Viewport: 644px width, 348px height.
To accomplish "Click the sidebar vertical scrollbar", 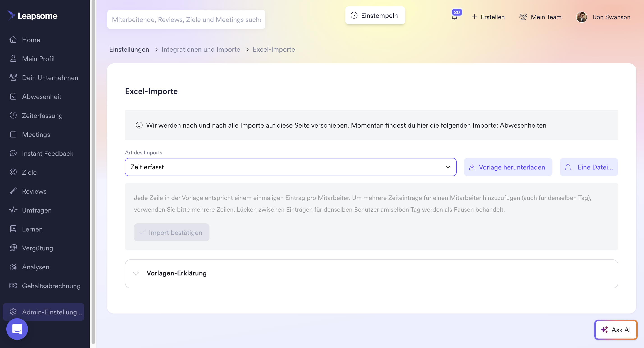I will [x=93, y=172].
